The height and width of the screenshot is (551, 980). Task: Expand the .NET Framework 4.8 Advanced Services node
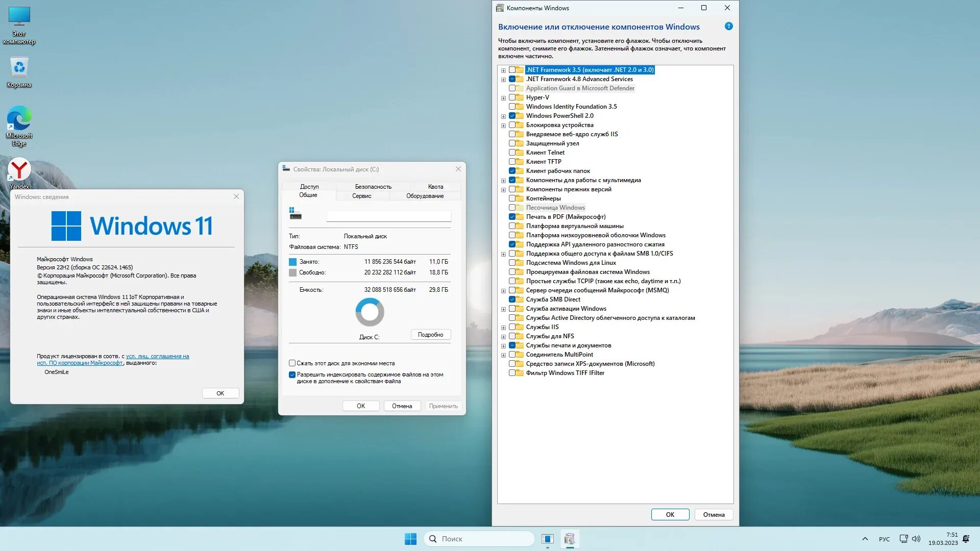tap(503, 80)
